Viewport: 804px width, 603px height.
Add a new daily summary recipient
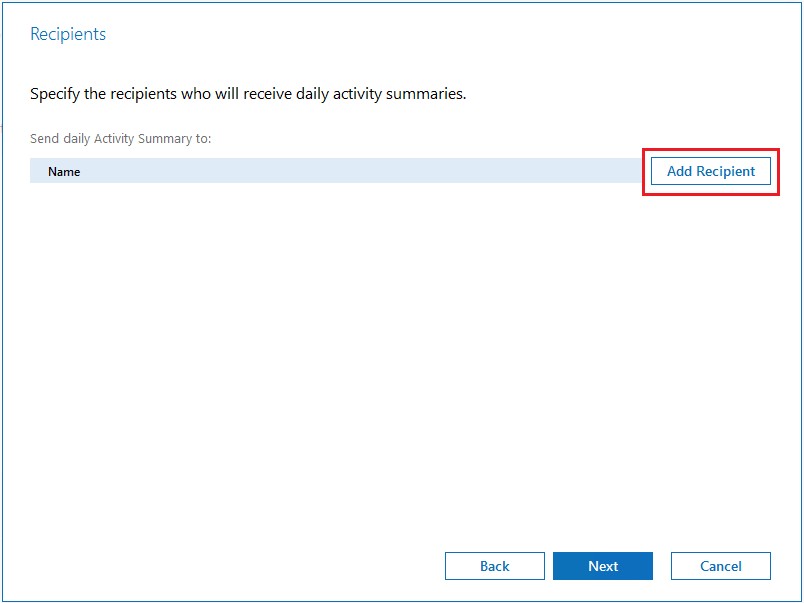(x=710, y=171)
